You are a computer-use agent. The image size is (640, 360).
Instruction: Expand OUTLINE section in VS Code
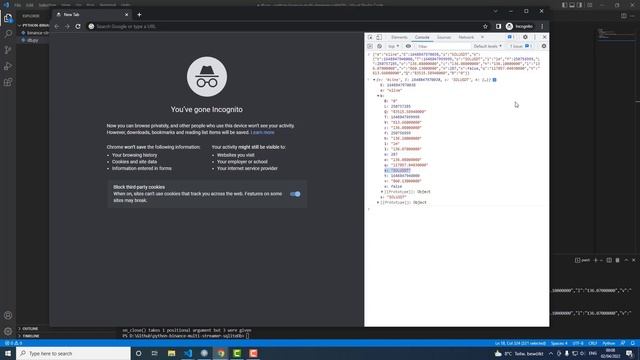coord(30,329)
